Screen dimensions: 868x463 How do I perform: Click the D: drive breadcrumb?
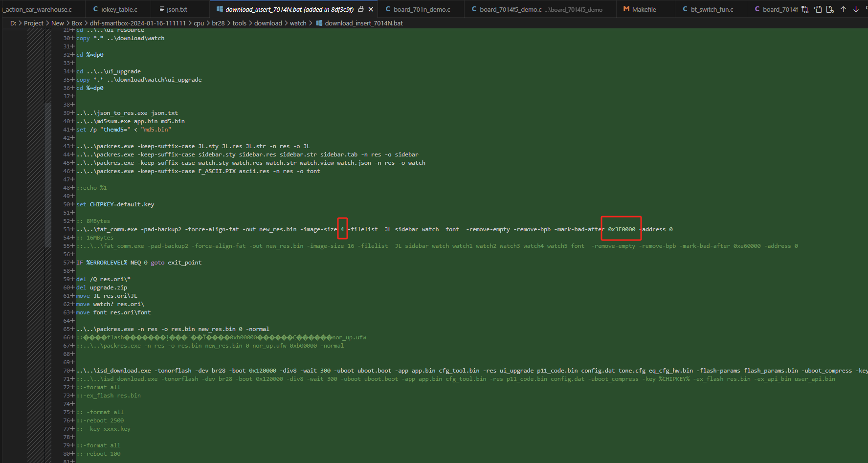[x=13, y=23]
